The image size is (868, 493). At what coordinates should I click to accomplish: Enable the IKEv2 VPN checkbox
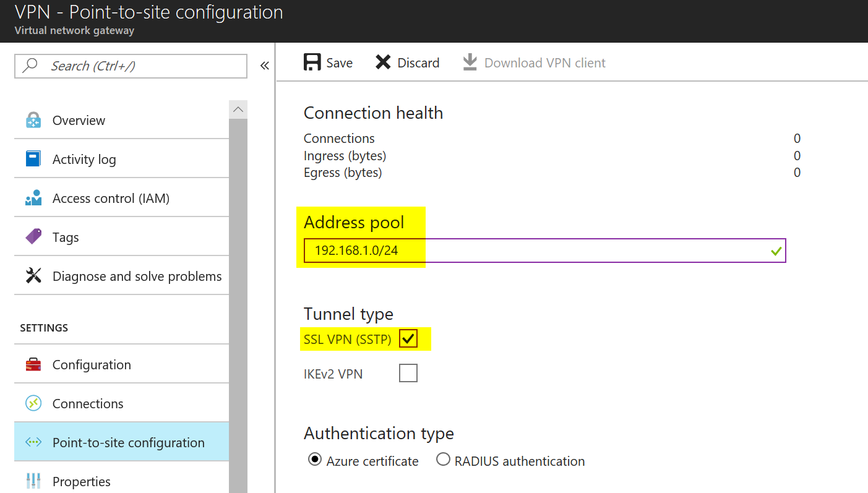pyautogui.click(x=408, y=373)
